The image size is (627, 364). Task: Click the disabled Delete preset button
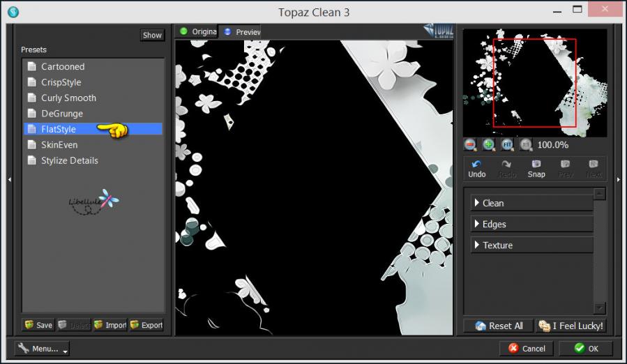pyautogui.click(x=74, y=325)
